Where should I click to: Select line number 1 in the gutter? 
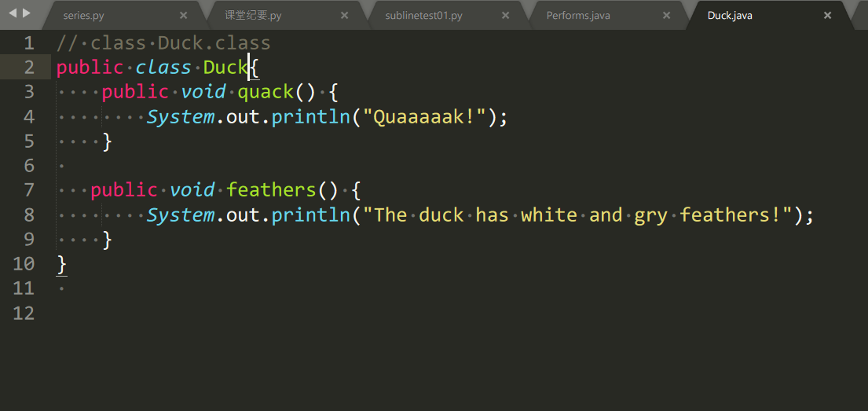28,43
